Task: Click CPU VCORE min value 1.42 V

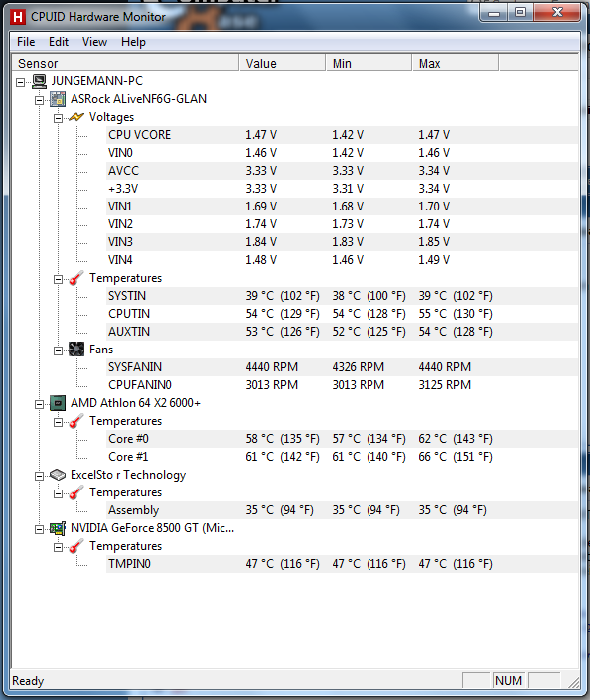Action: coord(348,135)
